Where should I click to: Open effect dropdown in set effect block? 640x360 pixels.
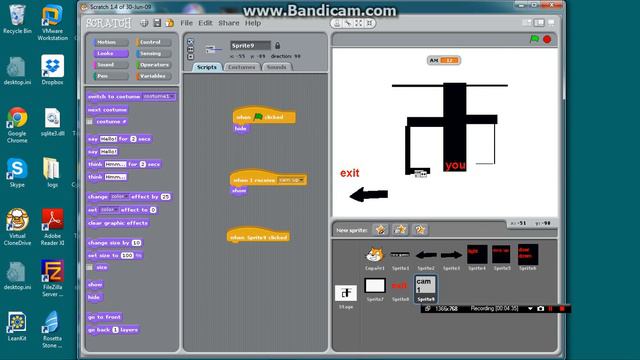[109, 210]
